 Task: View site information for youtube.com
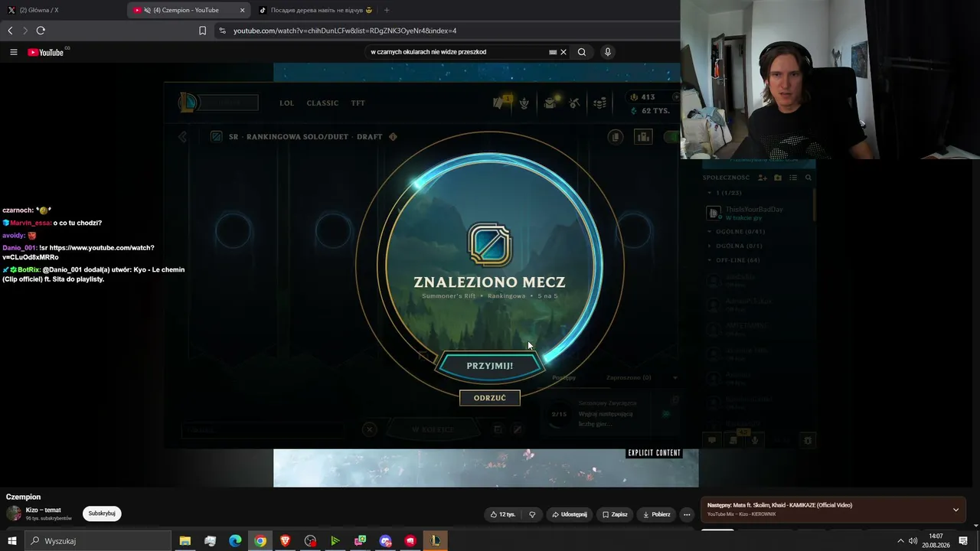pos(222,31)
